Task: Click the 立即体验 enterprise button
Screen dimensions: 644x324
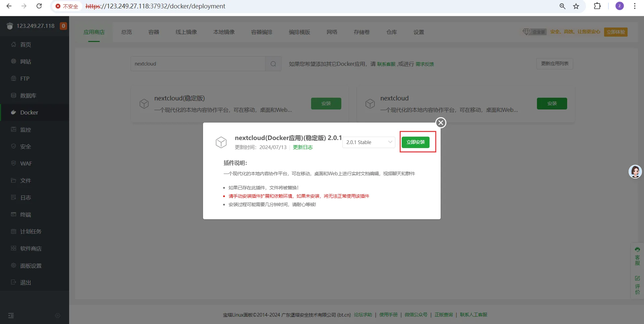Action: [616, 32]
